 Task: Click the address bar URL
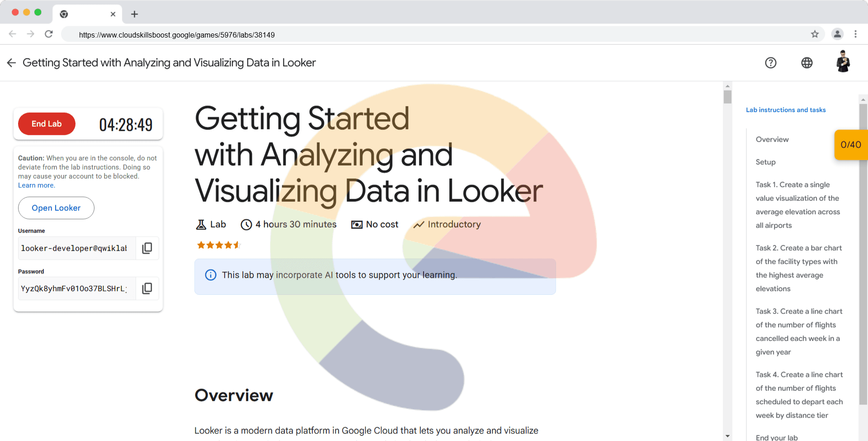tap(177, 35)
